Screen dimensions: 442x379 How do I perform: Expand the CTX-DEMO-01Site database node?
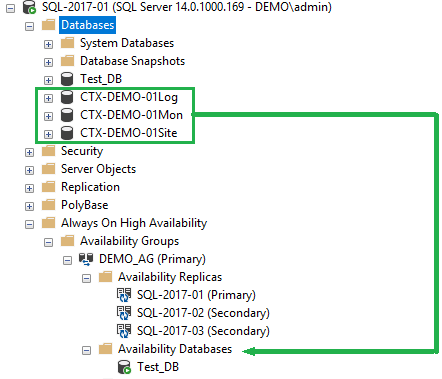click(48, 134)
